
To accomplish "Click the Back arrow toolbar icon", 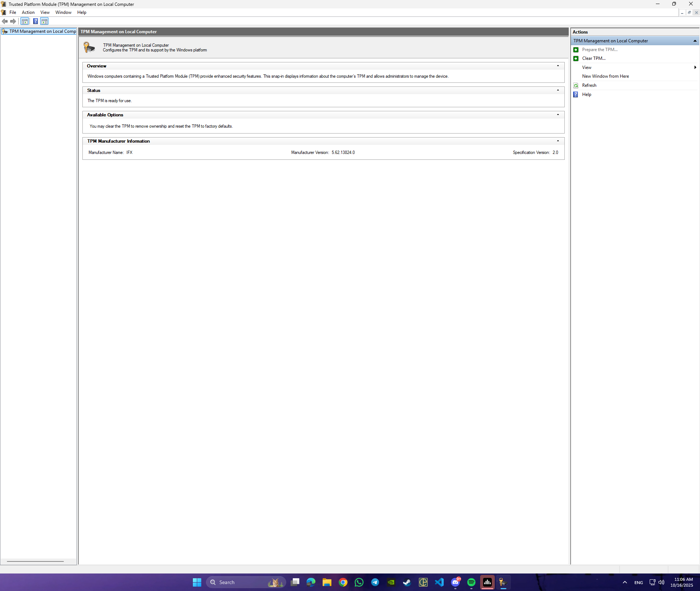I will (5, 21).
